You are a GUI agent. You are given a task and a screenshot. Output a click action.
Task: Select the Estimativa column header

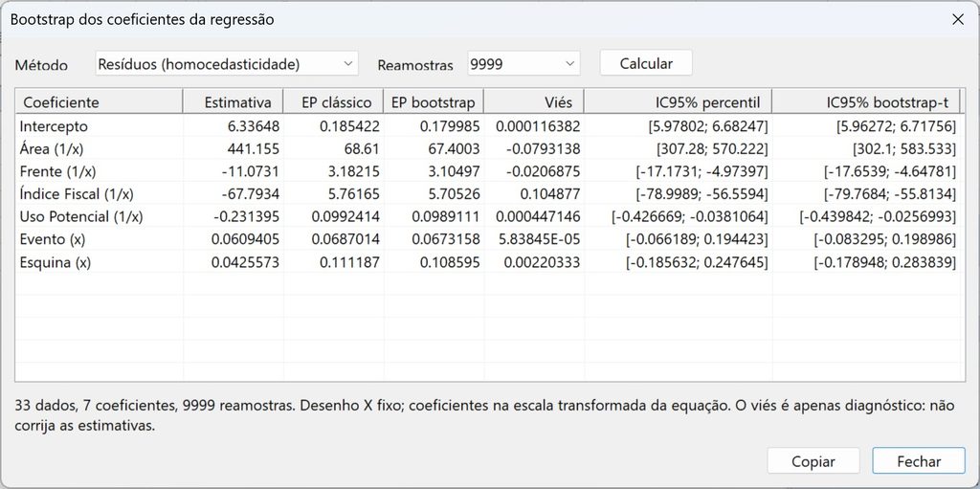point(234,102)
